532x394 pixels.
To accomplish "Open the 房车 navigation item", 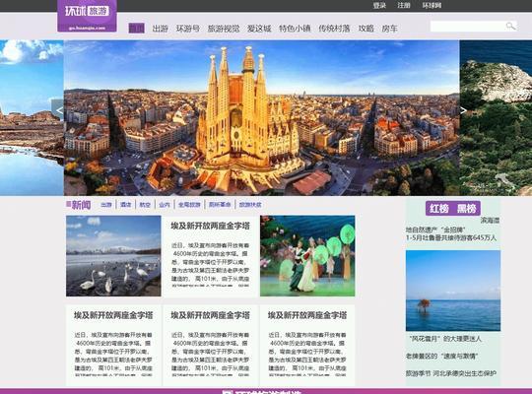I will (389, 29).
